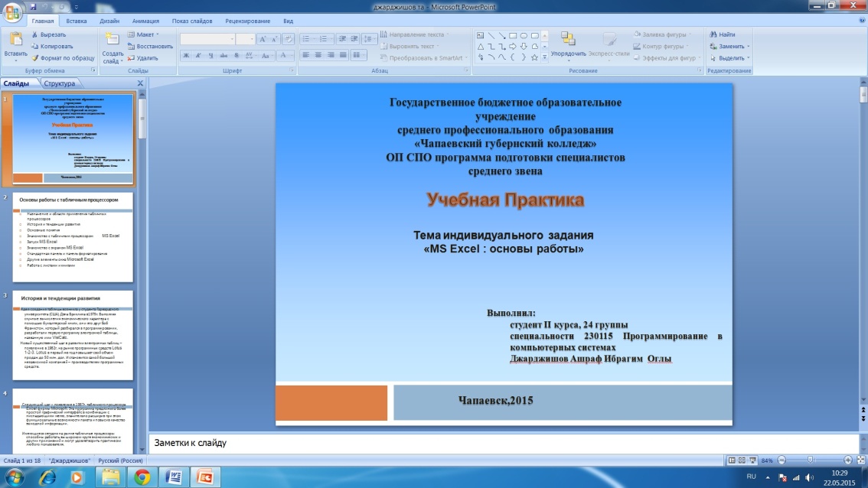Viewport: 868px width, 488px height.
Task: Copy selection with Копировать
Action: tap(52, 47)
